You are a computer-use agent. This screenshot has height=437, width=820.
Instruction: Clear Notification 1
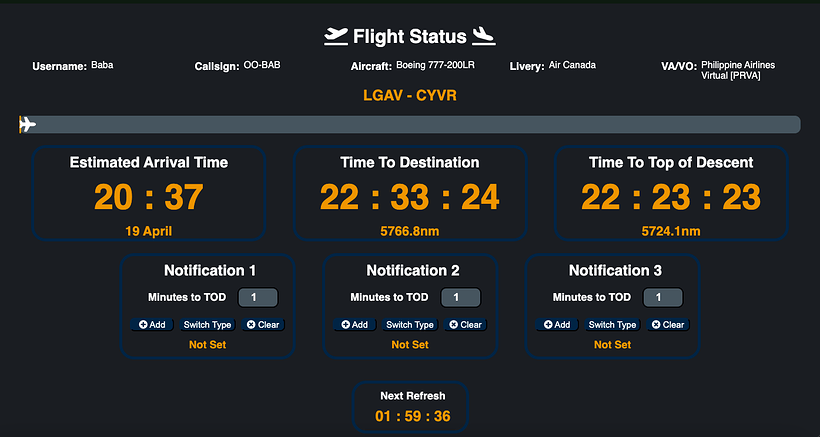pos(265,324)
